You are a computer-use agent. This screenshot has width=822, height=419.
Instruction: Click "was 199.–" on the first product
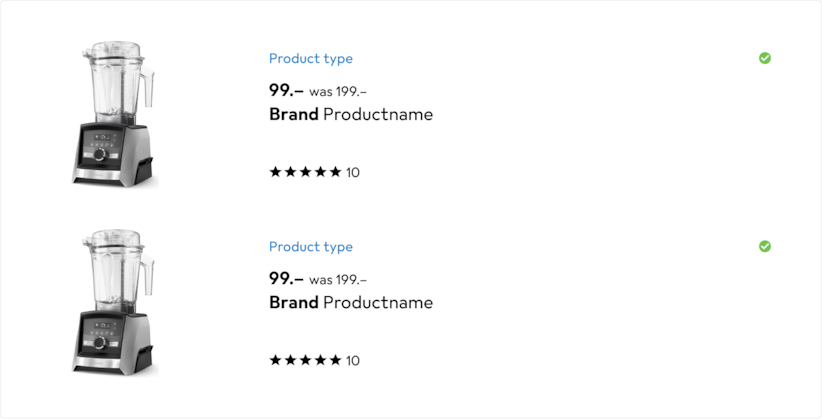tap(338, 92)
